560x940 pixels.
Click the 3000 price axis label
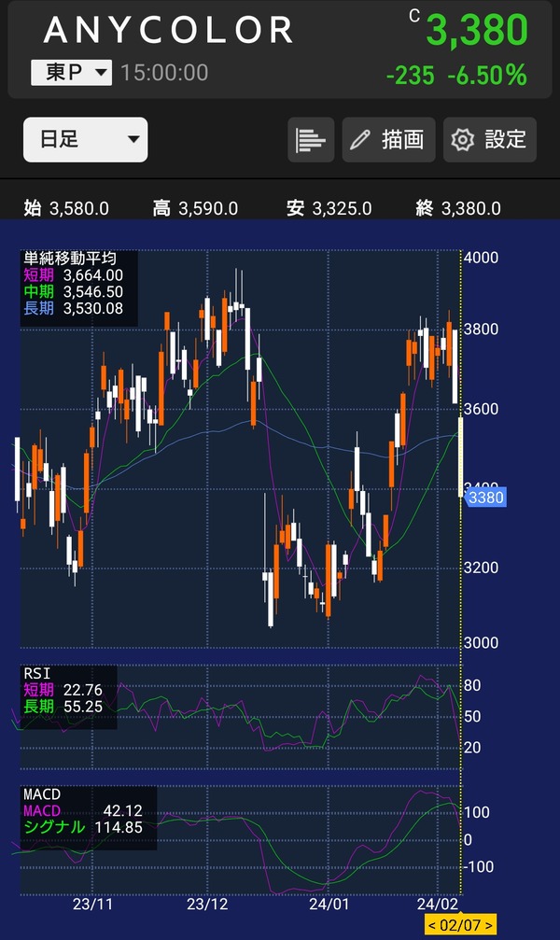pos(481,642)
